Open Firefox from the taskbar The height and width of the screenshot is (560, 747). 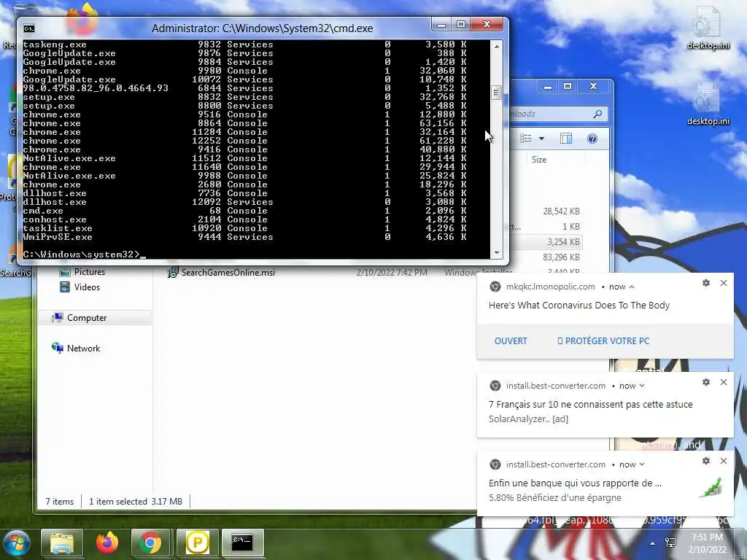coord(107,543)
